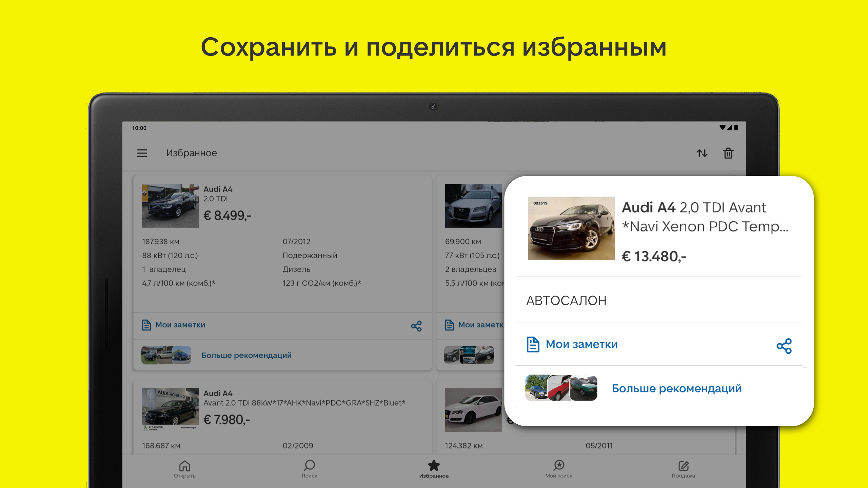Open the Audi A4 Avant 2.0 TDI 88kW listing title

tap(304, 398)
